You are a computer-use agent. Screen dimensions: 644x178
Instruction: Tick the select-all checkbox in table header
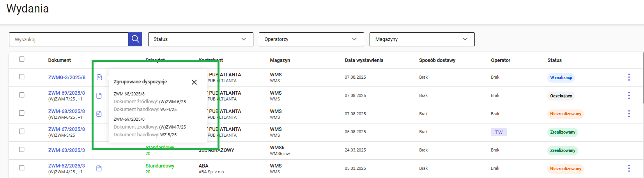tap(22, 59)
